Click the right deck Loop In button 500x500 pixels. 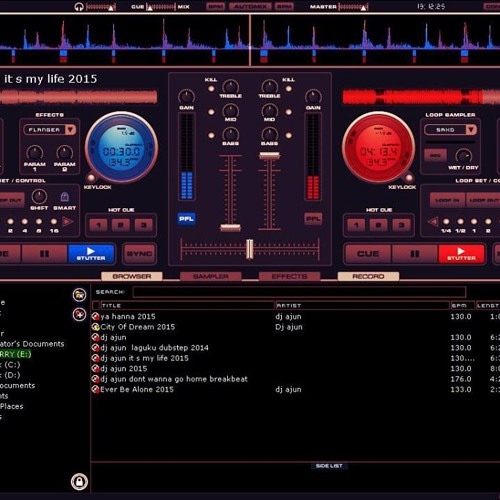pyautogui.click(x=447, y=200)
